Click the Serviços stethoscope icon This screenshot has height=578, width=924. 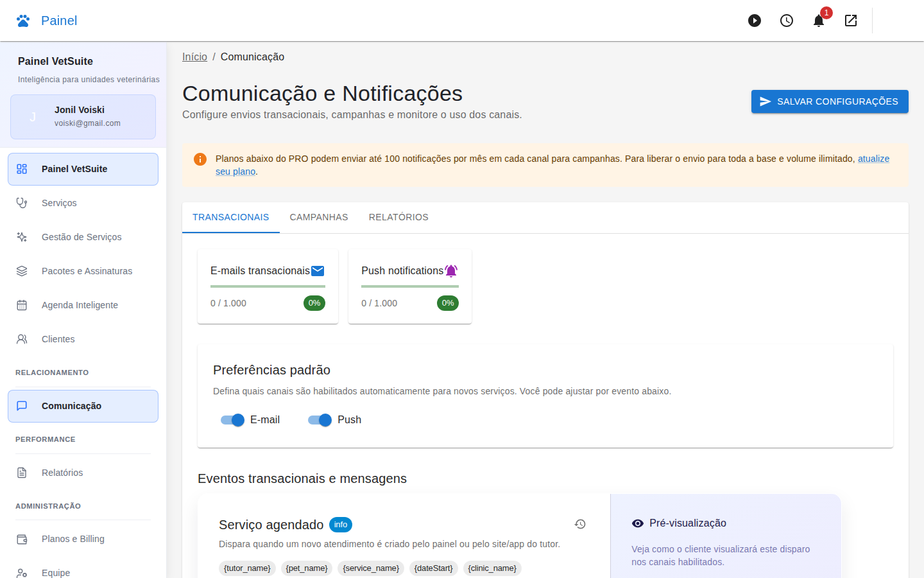pyautogui.click(x=22, y=203)
